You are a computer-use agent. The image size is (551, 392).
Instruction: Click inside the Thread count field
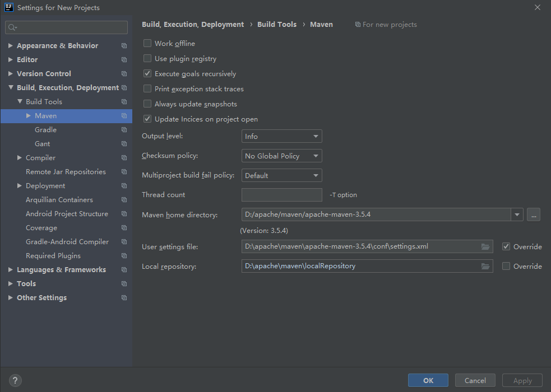(x=281, y=194)
